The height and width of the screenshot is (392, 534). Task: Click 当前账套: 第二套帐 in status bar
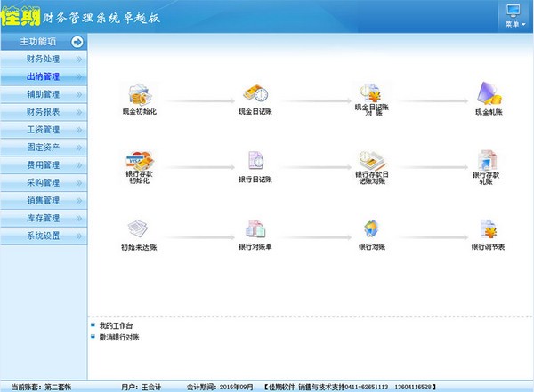tap(42, 387)
